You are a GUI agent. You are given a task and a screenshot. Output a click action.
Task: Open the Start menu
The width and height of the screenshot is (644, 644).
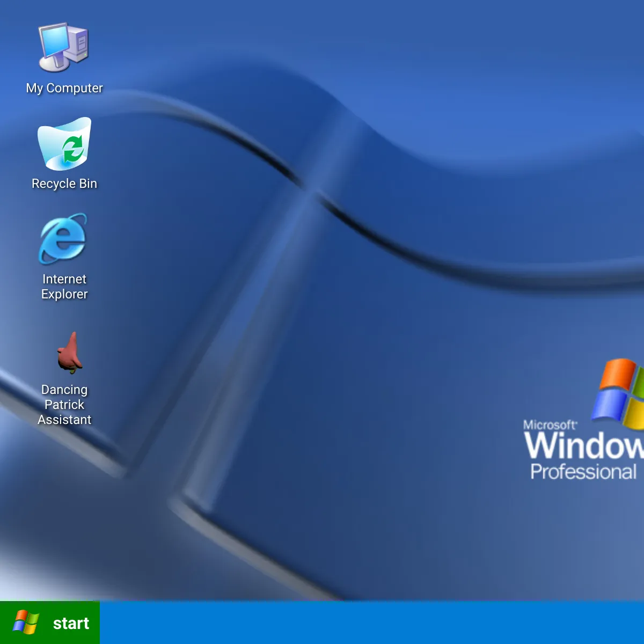pos(50,623)
